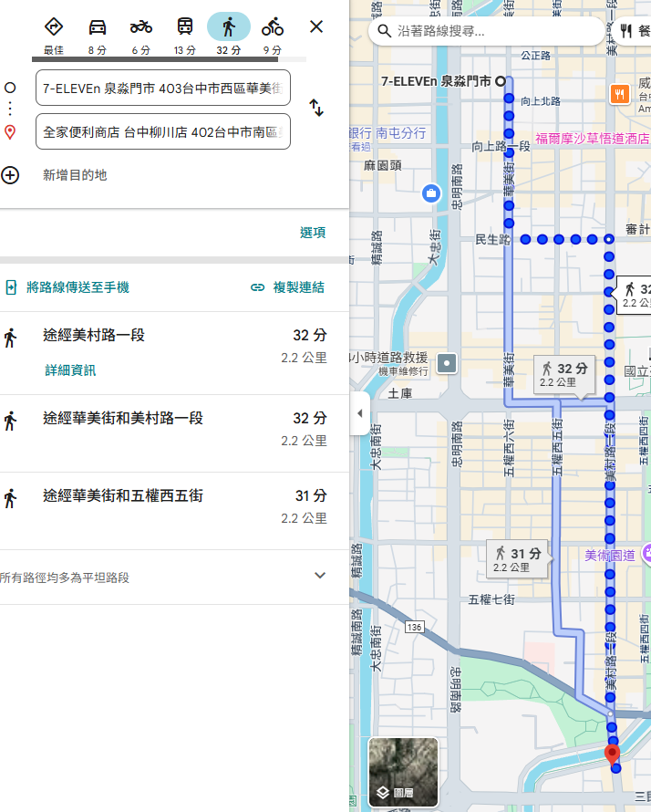The image size is (651, 812).
Task: Click the 32 分 route label near 五權西五街
Action: coord(564,375)
